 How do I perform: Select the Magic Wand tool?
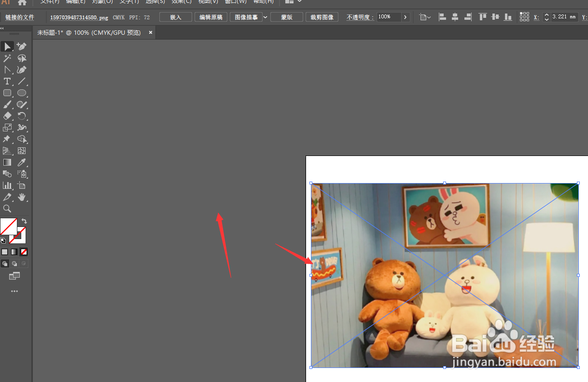7,58
